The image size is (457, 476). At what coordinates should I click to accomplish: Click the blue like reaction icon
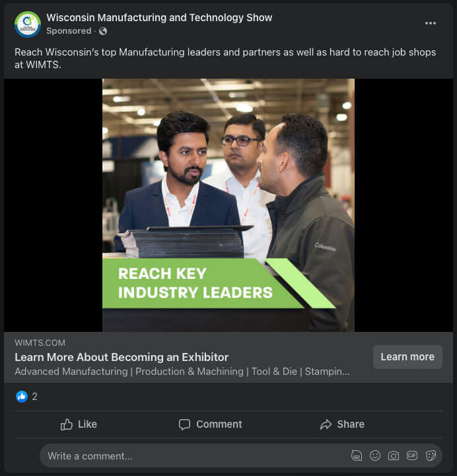22,397
